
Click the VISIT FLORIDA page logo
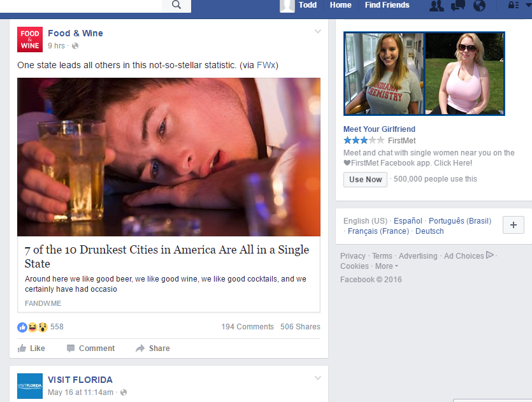(30, 386)
